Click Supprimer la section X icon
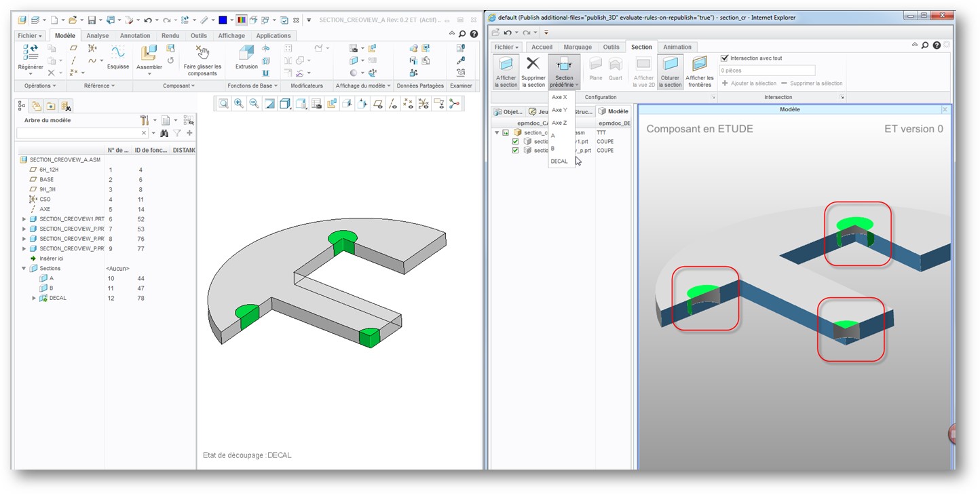This screenshot has width=980, height=494. point(533,64)
